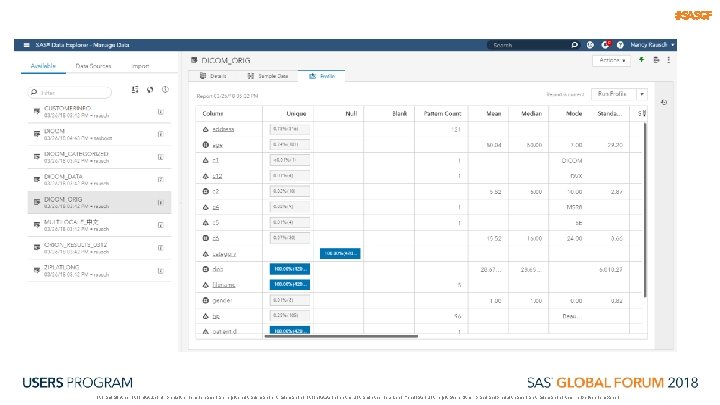Open the category column link

[x=224, y=254]
